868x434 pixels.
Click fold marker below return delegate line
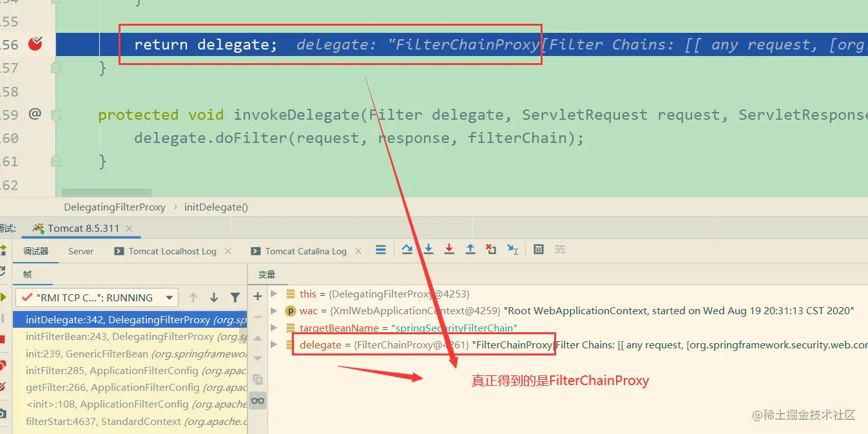[56, 67]
